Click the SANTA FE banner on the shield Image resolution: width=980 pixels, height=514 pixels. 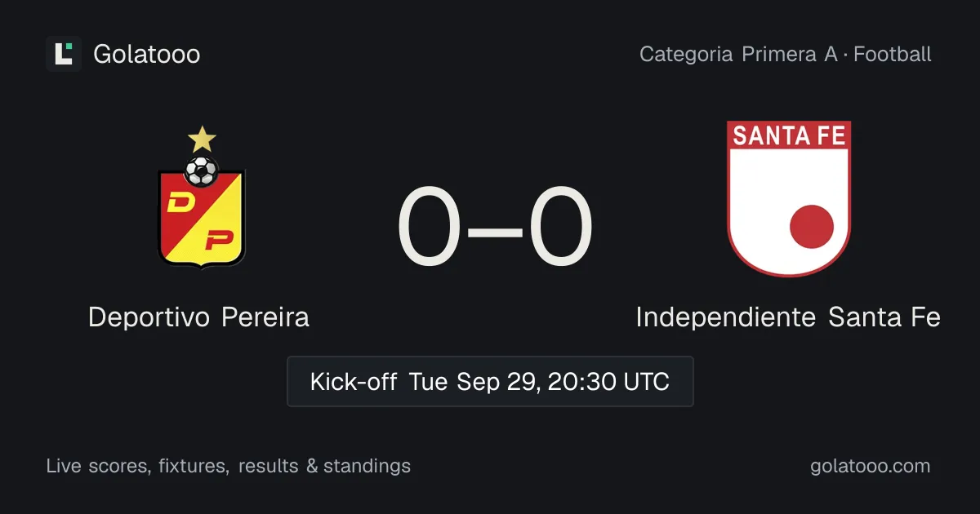click(789, 135)
